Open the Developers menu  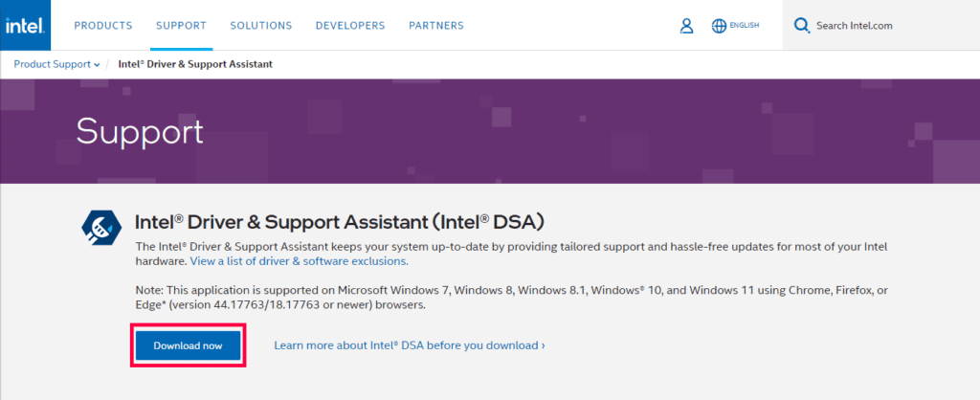click(350, 26)
